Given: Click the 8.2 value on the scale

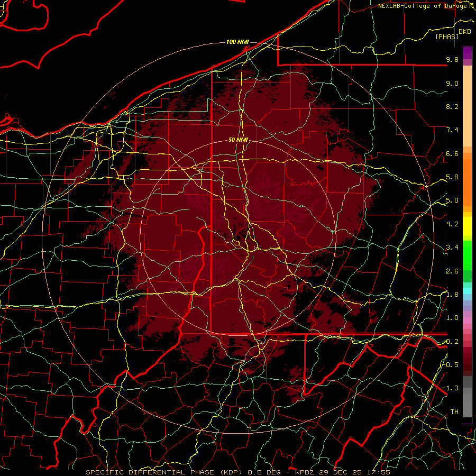Looking at the screenshot, I should pos(452,106).
